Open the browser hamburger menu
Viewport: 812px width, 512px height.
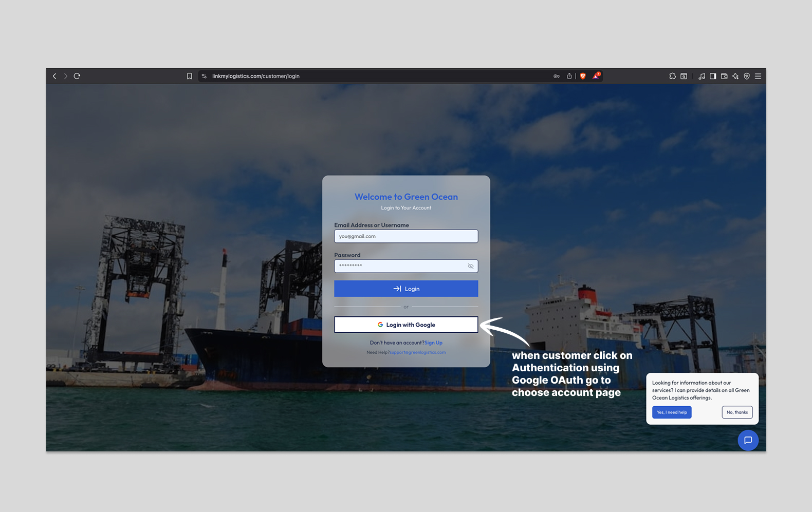(758, 76)
